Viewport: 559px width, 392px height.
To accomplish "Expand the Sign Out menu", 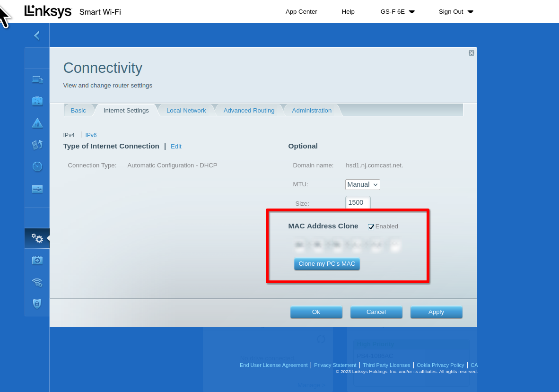I will point(456,12).
